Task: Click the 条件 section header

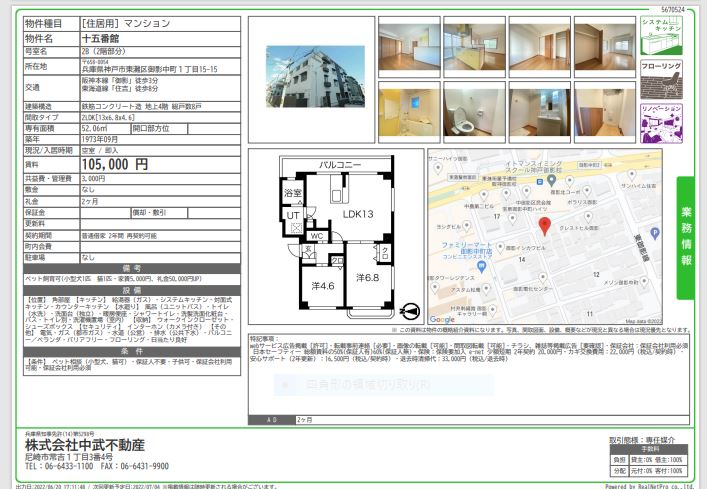Action: point(132,352)
